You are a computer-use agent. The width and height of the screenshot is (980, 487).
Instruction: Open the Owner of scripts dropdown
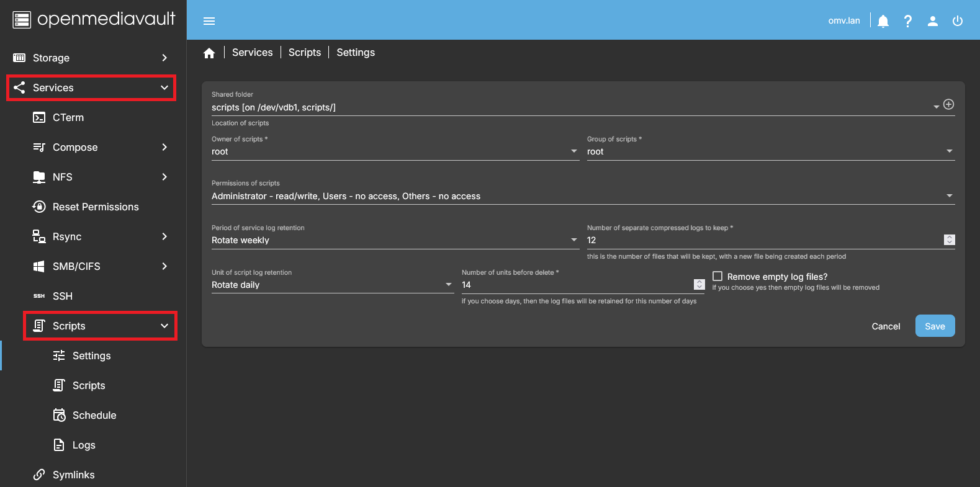394,151
